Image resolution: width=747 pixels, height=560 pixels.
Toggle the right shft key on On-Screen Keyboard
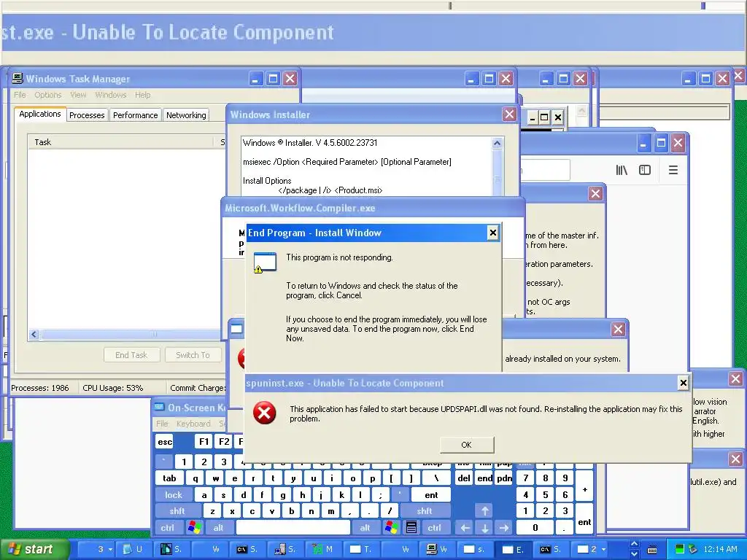[x=425, y=511]
